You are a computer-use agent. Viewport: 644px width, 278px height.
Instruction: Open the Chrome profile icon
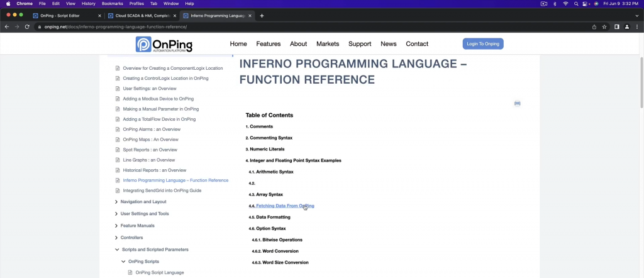coord(627,26)
